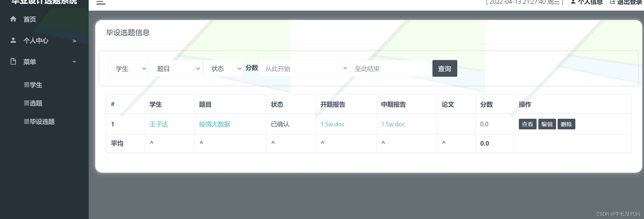Viewport: 644px width, 219px height.
Task: Click 查看 button for 王子达 row
Action: point(527,124)
